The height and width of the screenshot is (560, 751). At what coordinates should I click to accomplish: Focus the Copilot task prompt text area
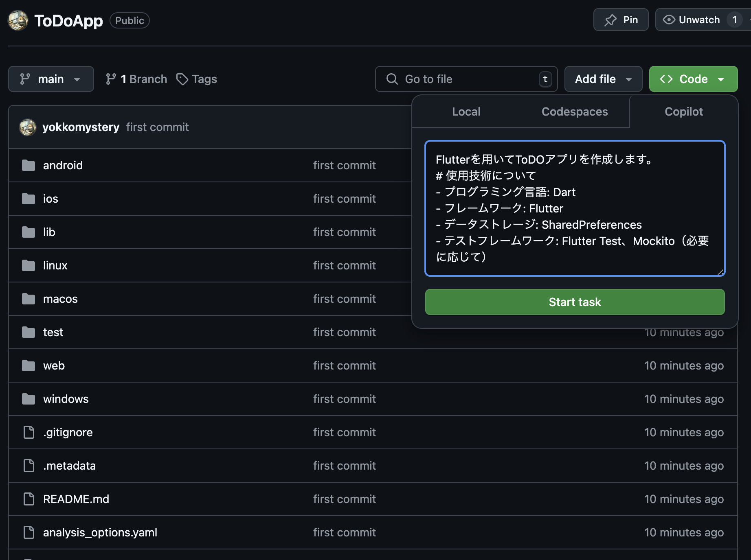pyautogui.click(x=575, y=208)
